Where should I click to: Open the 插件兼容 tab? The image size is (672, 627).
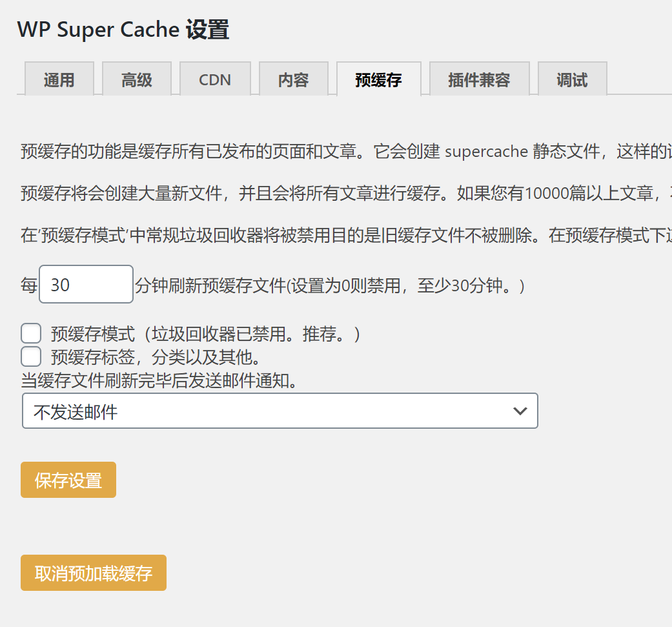(x=479, y=79)
